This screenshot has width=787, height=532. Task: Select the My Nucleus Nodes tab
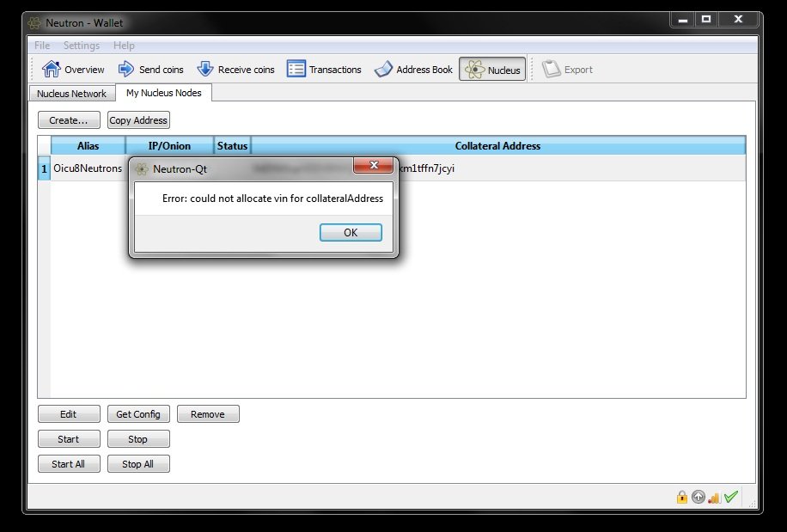[163, 93]
